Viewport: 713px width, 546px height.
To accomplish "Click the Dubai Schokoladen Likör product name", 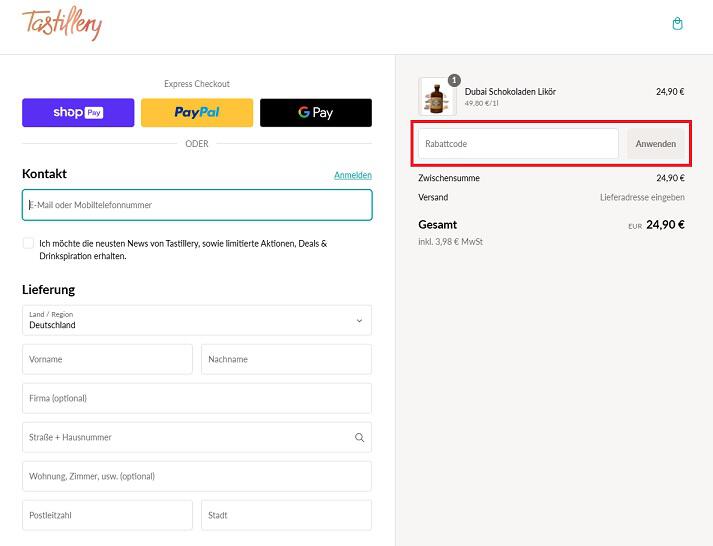I will pos(510,91).
